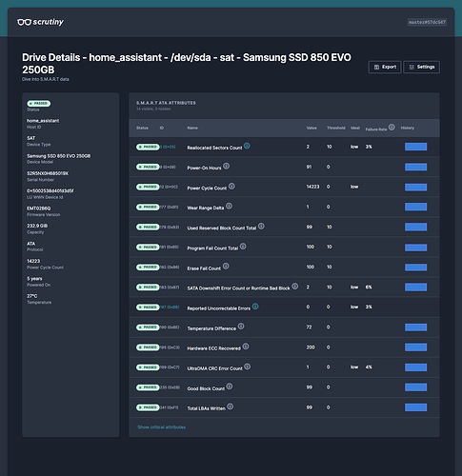Click PASSED badge in Reallocated Sectors Count row
Image resolution: width=462 pixels, height=476 pixels.
148,147
